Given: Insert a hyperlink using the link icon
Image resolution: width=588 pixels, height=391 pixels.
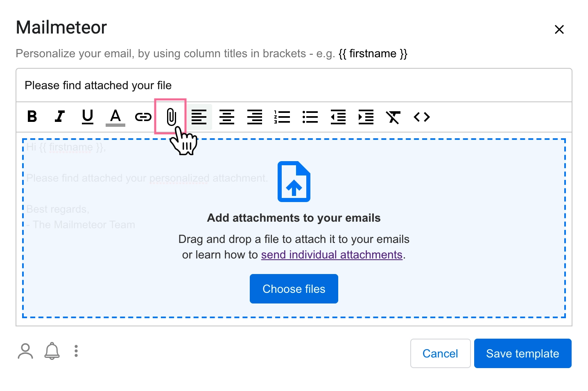Looking at the screenshot, I should (143, 117).
